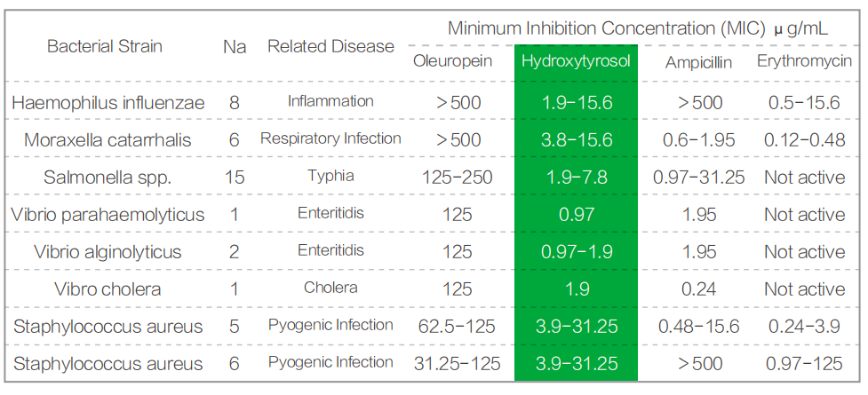Select the Cholera disease cell
The height and width of the screenshot is (395, 868).
click(x=330, y=288)
